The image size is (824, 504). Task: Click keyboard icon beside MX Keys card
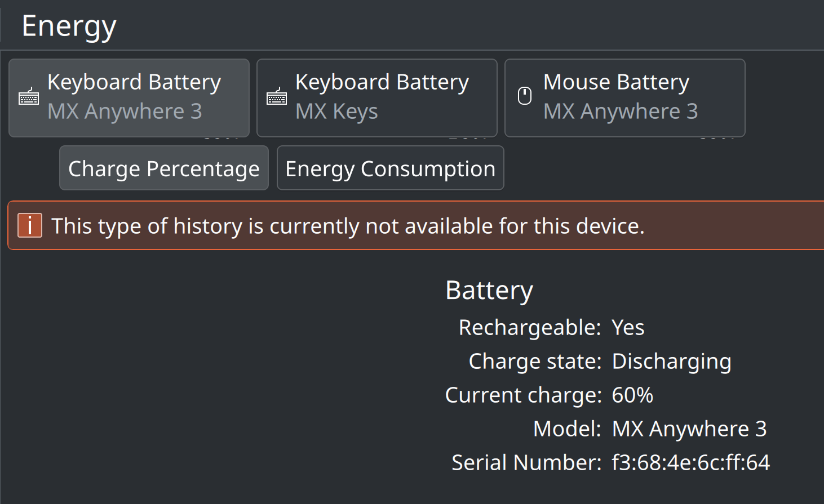click(277, 97)
